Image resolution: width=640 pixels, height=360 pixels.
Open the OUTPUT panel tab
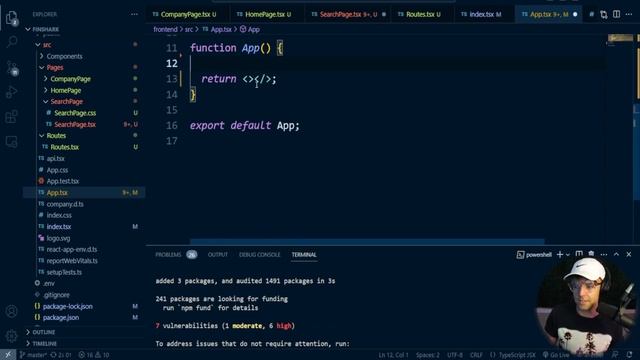pyautogui.click(x=218, y=255)
